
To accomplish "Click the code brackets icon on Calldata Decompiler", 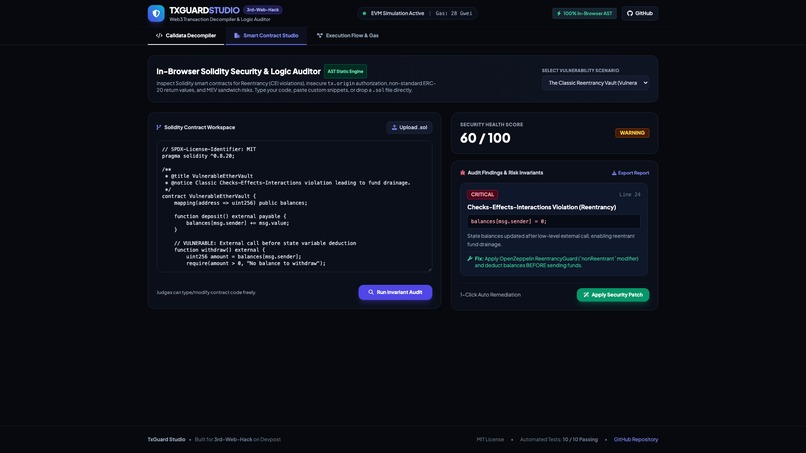I will (x=159, y=35).
